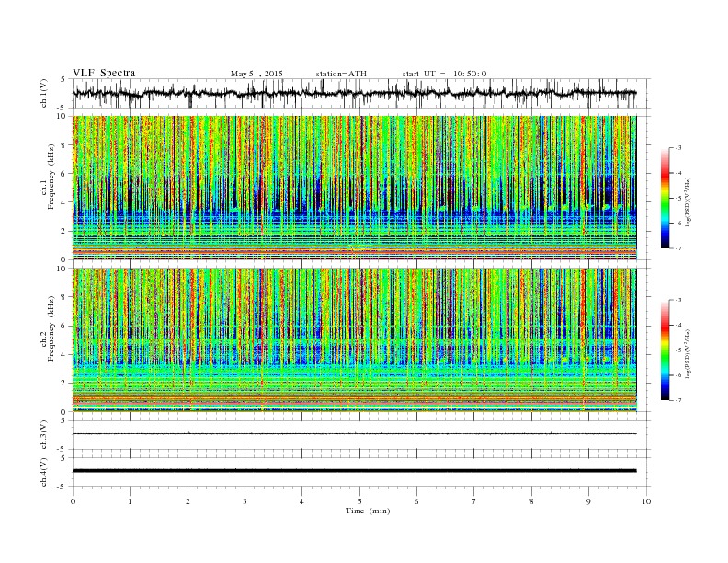Click the "-3" label on ch.2 colorbar
The image size is (728, 563).
click(678, 300)
